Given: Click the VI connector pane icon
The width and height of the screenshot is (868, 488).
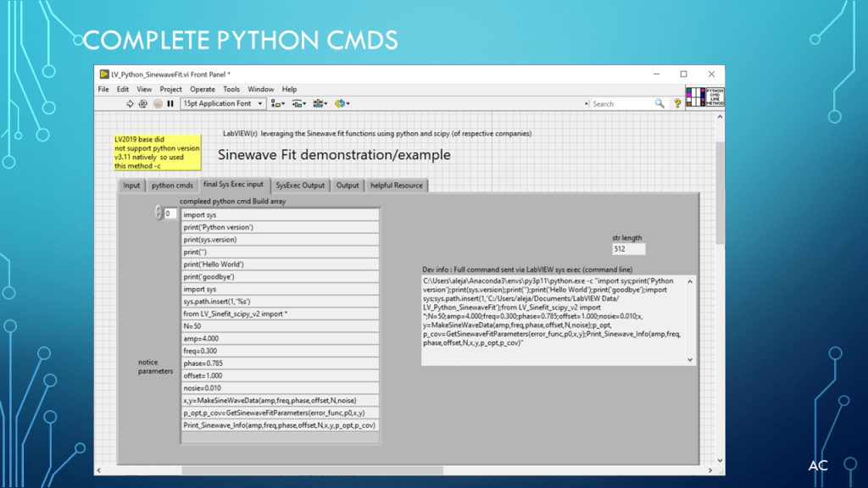Looking at the screenshot, I should click(694, 96).
